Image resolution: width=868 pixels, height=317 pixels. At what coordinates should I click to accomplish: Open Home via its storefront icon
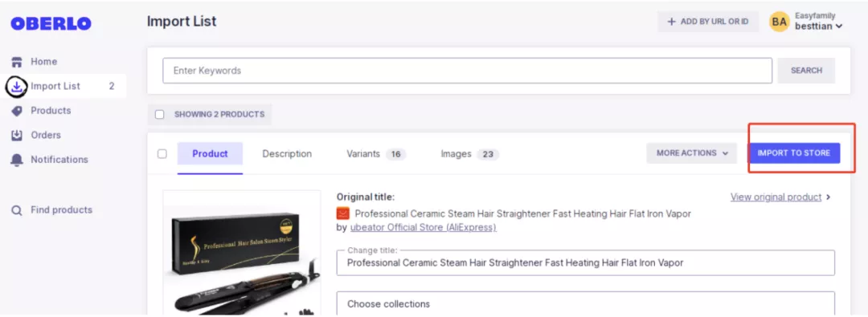click(x=17, y=62)
